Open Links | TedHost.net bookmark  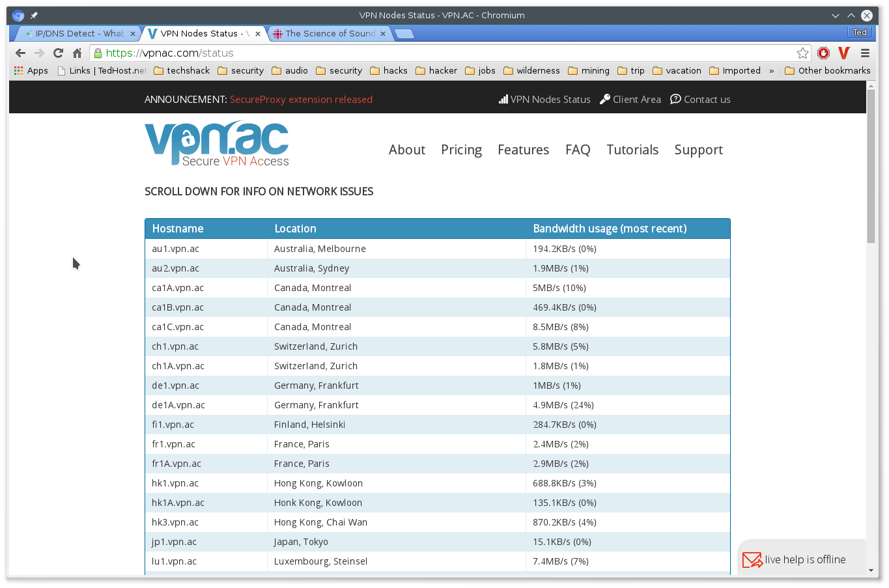[102, 70]
